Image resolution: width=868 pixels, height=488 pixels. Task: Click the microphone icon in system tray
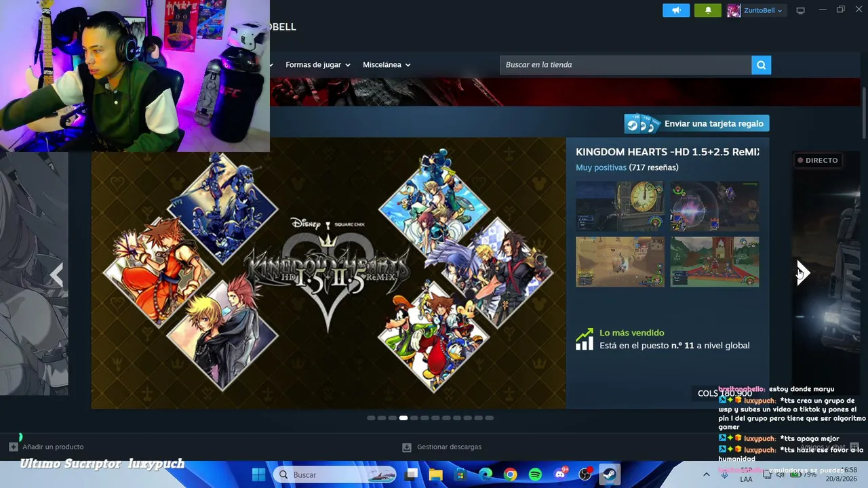pyautogui.click(x=725, y=474)
